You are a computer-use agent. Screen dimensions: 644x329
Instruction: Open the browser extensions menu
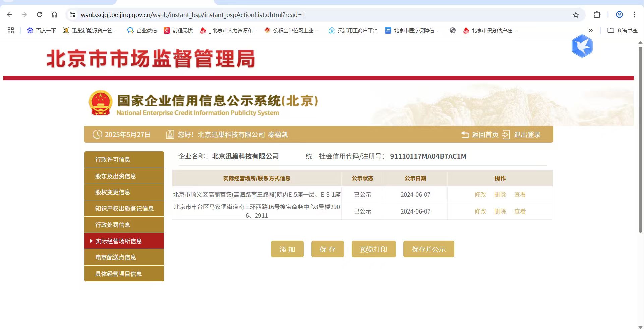coord(597,15)
